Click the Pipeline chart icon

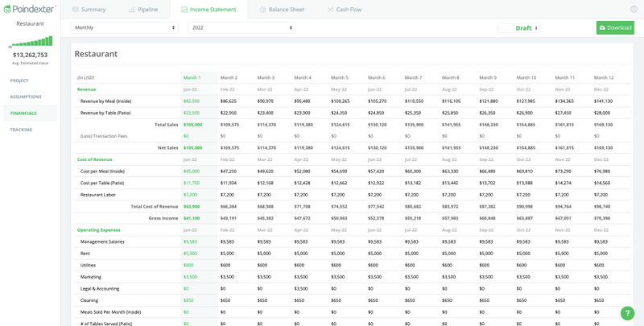[132, 10]
